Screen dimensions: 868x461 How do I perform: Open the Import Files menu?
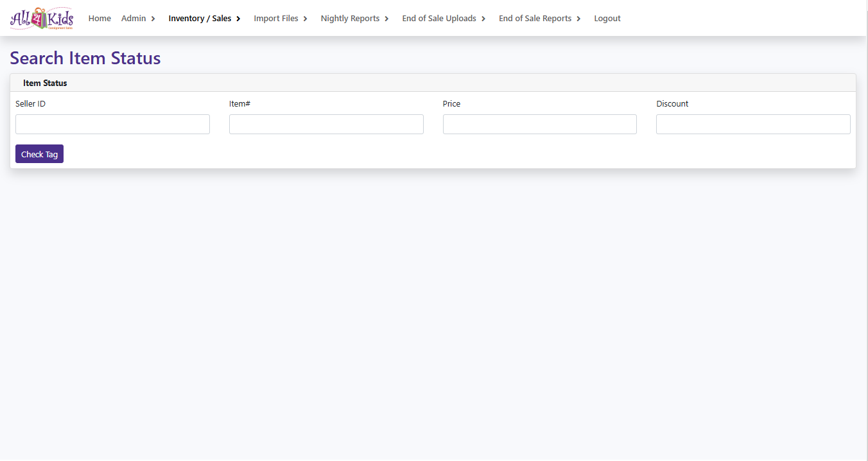coord(276,19)
